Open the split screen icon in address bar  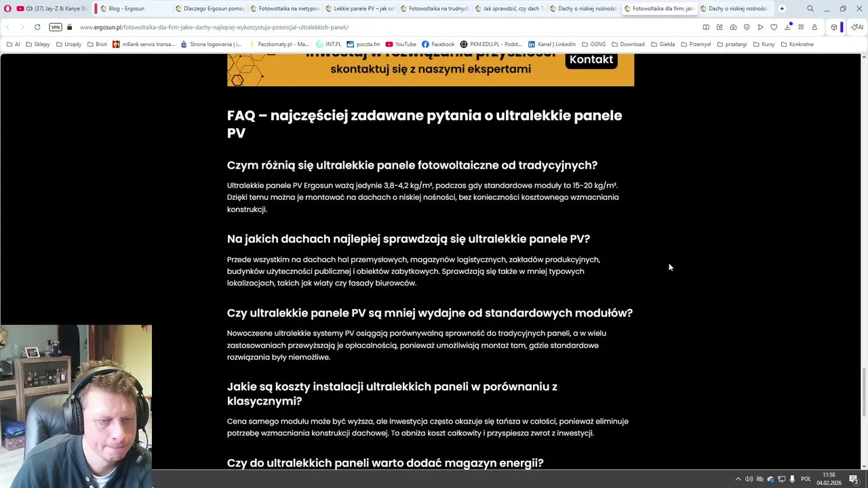coord(706,27)
